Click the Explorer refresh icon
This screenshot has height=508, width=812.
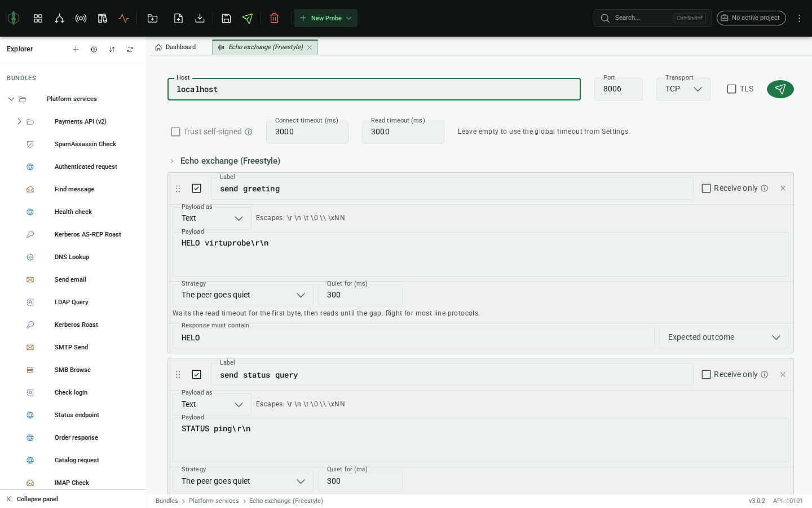[x=130, y=50]
